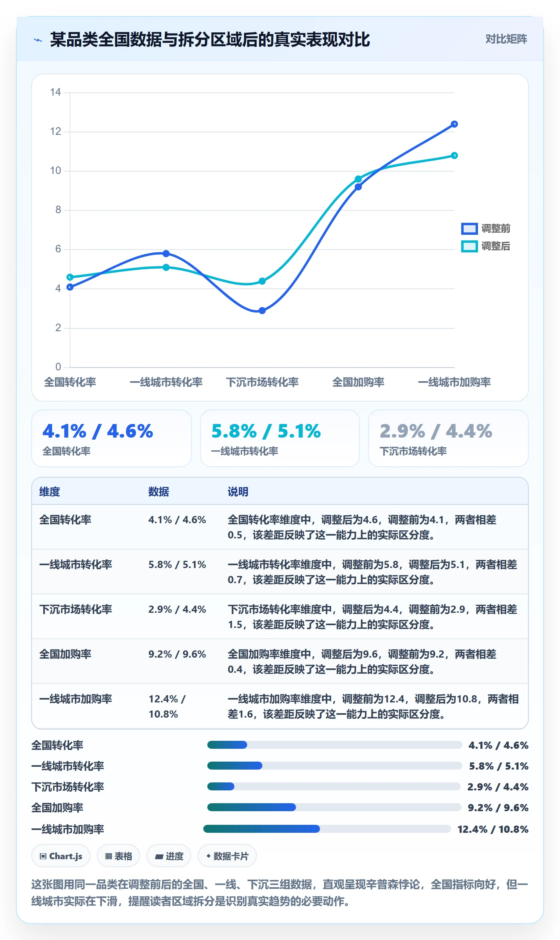The height and width of the screenshot is (940, 560).
Task: Click 调整后 point at 全国加购率
Action: tap(358, 179)
